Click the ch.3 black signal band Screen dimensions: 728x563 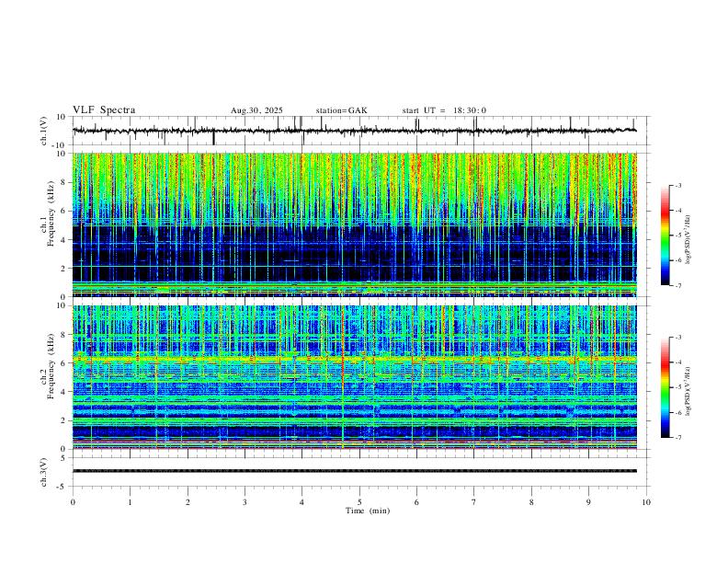tap(355, 471)
